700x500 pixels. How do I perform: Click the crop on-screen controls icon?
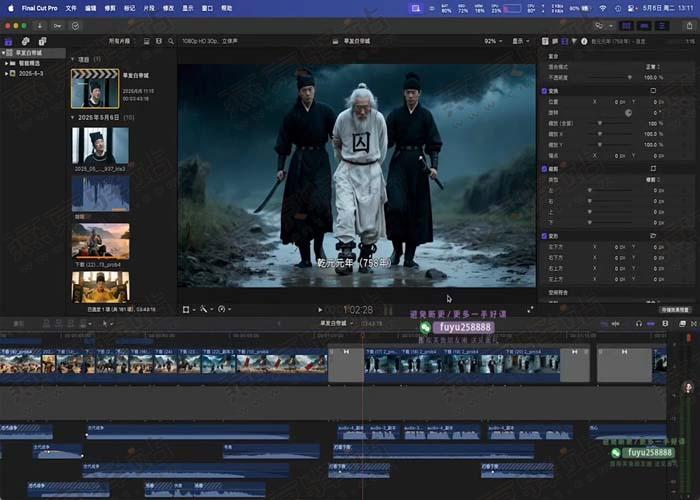tap(653, 168)
